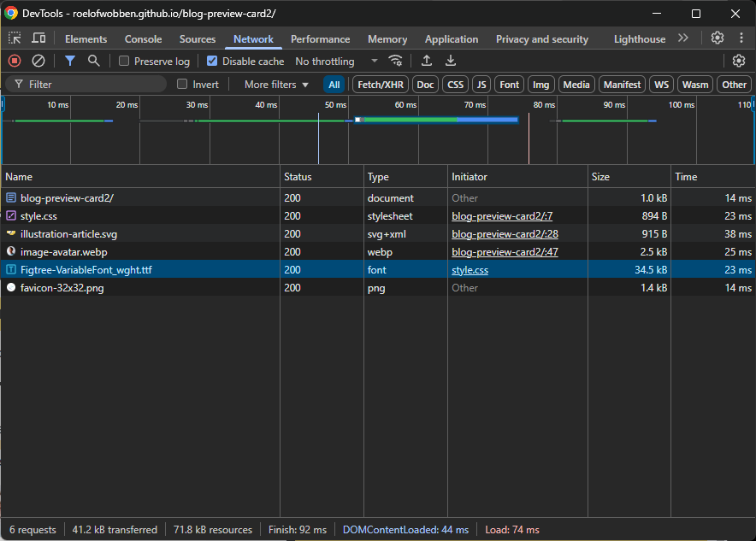Open DevTools settings gear
This screenshot has width=756, height=541.
tap(718, 38)
